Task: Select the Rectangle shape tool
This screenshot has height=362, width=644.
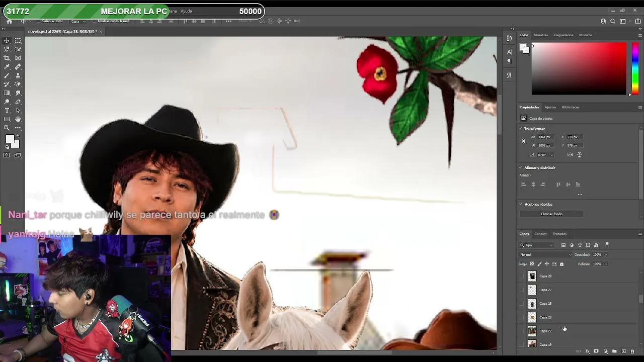Action: click(7, 119)
